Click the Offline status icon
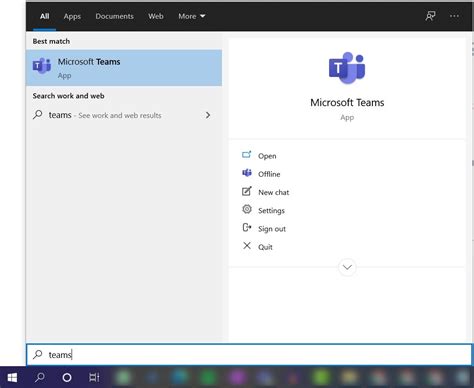Image resolution: width=474 pixels, height=388 pixels. pyautogui.click(x=247, y=173)
